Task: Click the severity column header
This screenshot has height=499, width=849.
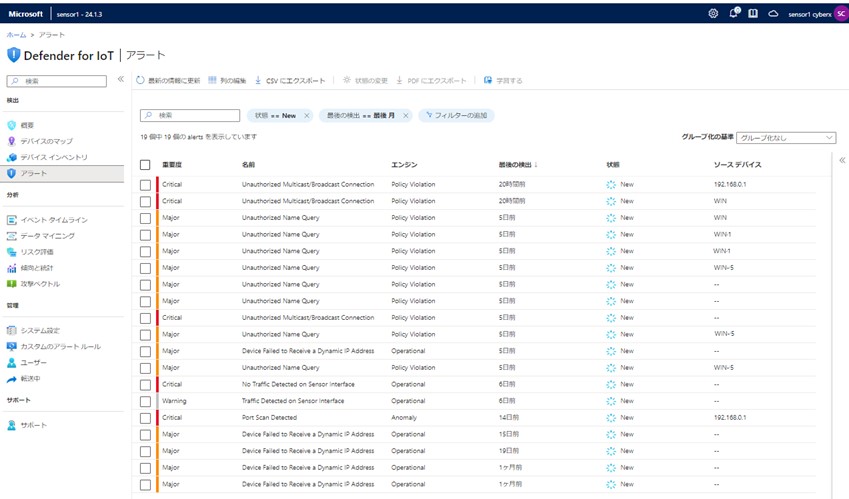Action: click(172, 165)
